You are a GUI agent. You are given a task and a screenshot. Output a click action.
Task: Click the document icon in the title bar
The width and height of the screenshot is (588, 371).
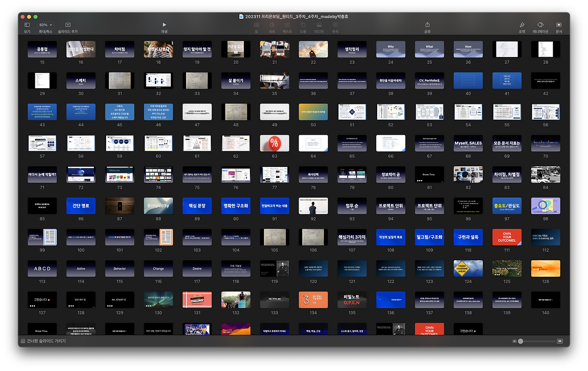pos(241,16)
